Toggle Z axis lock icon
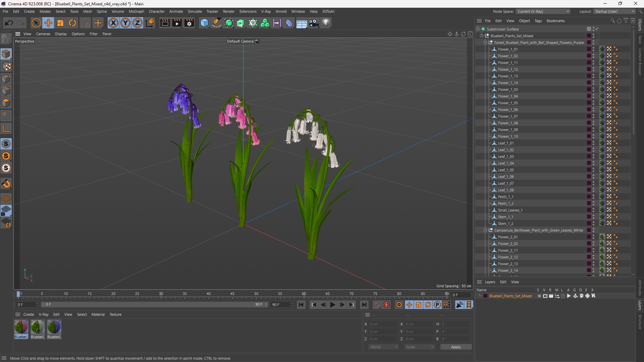The image size is (644, 362). 138,23
